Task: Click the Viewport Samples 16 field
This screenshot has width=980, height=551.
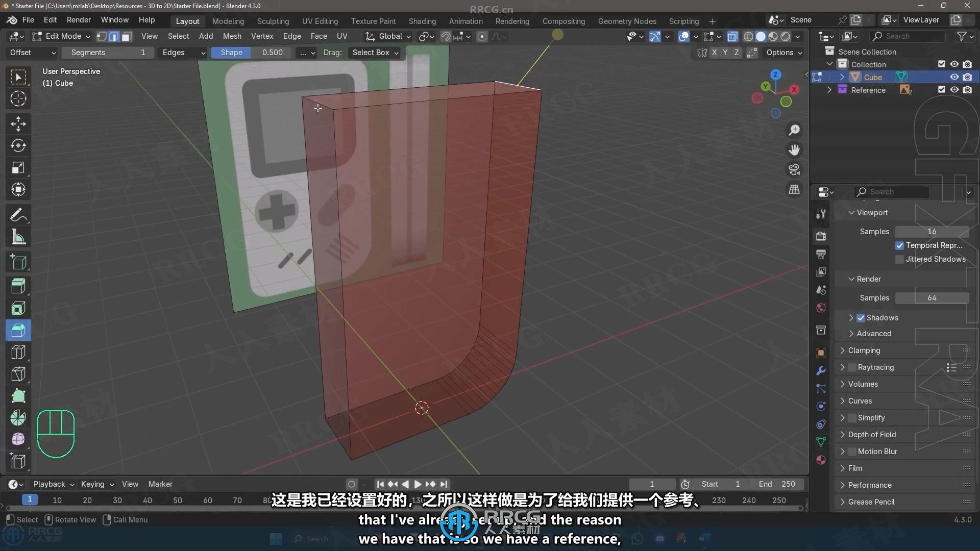Action: coord(932,232)
